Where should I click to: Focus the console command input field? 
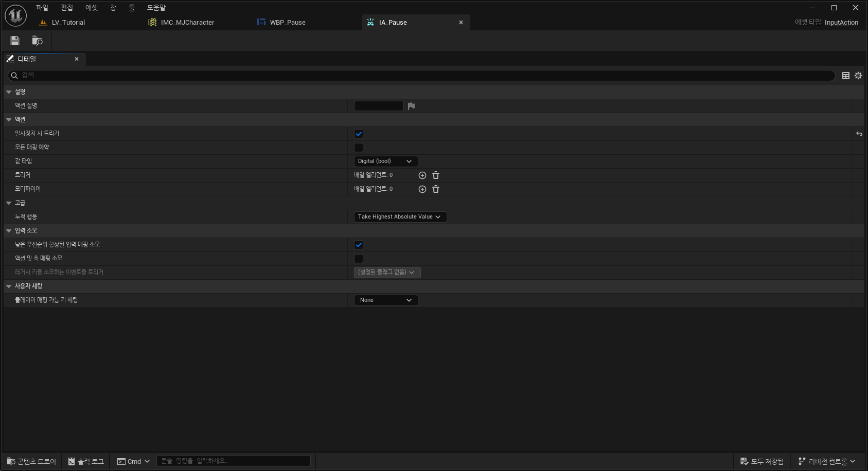(x=234, y=461)
